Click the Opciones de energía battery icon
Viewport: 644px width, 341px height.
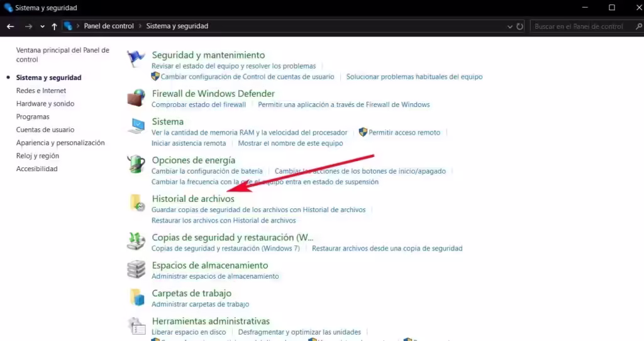136,164
